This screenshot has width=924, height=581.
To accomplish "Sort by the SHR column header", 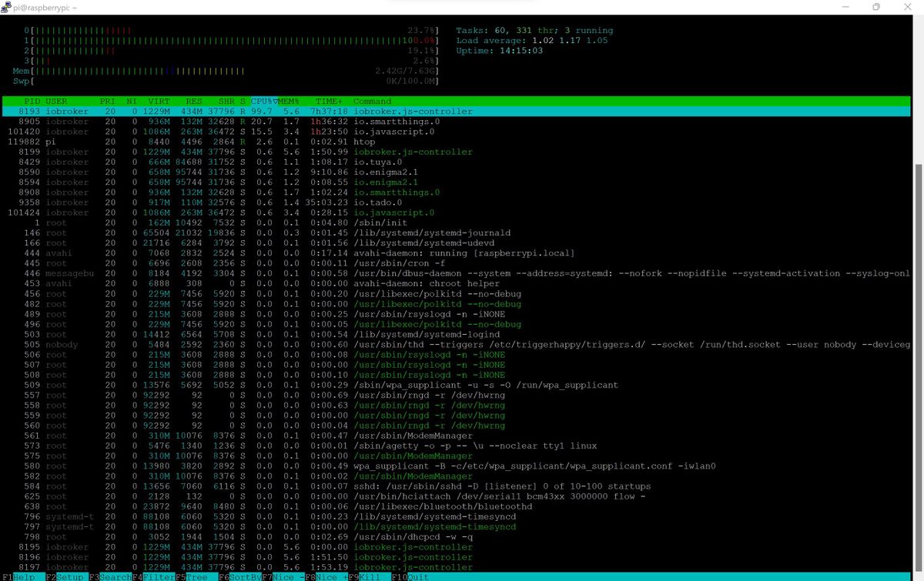I will click(226, 102).
